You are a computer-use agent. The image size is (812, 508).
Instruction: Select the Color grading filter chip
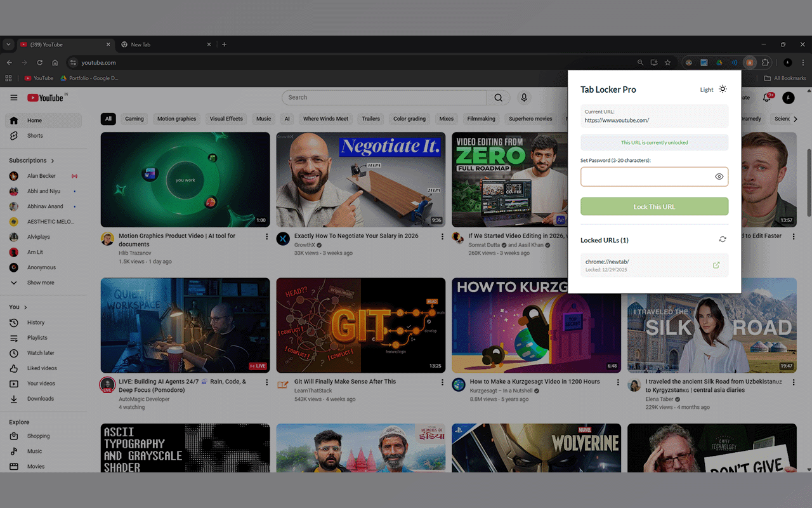coord(410,119)
